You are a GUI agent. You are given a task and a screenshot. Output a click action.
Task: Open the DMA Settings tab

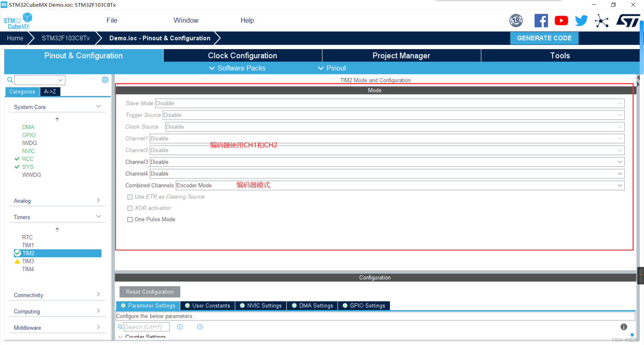[312, 305]
